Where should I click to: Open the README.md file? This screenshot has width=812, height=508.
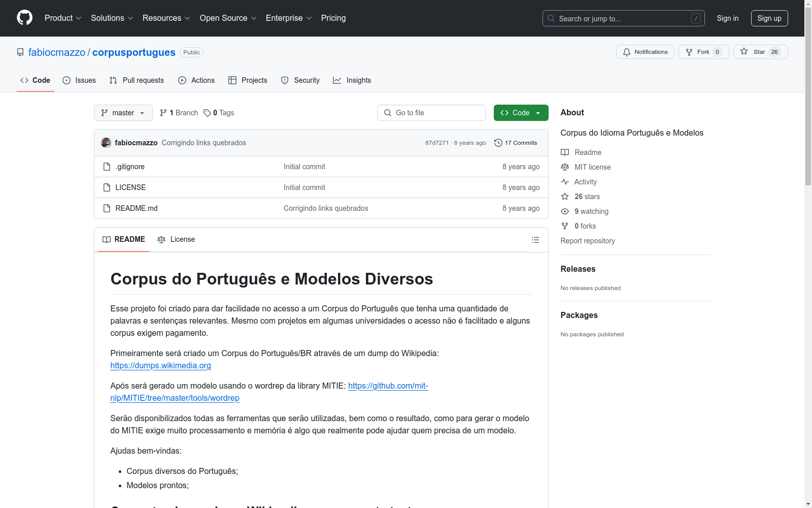(x=137, y=208)
